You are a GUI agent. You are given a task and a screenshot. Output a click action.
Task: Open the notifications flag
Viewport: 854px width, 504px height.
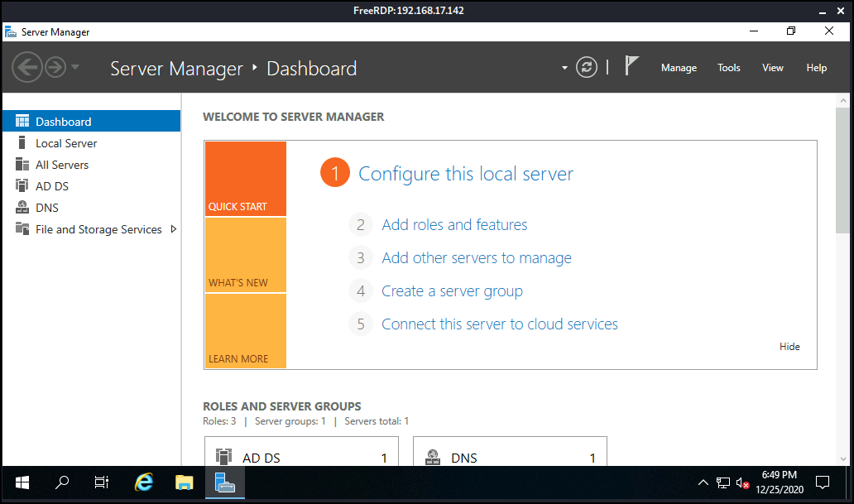tap(631, 66)
